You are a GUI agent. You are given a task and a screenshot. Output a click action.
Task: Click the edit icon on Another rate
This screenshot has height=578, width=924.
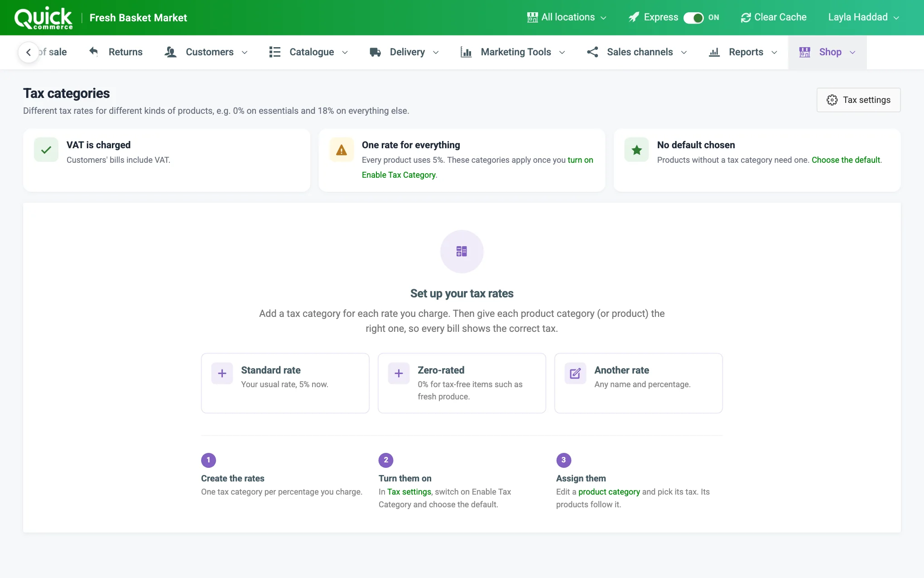pos(575,374)
